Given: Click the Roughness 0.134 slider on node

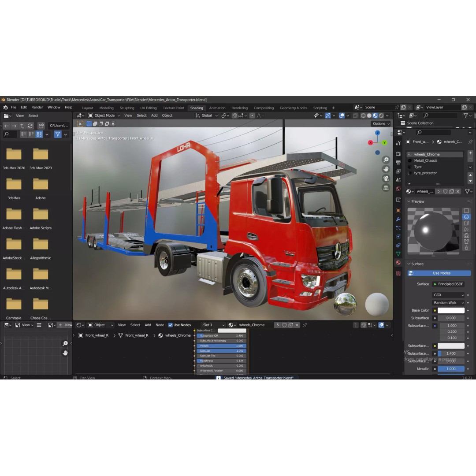Looking at the screenshot, I should pyautogui.click(x=221, y=361).
